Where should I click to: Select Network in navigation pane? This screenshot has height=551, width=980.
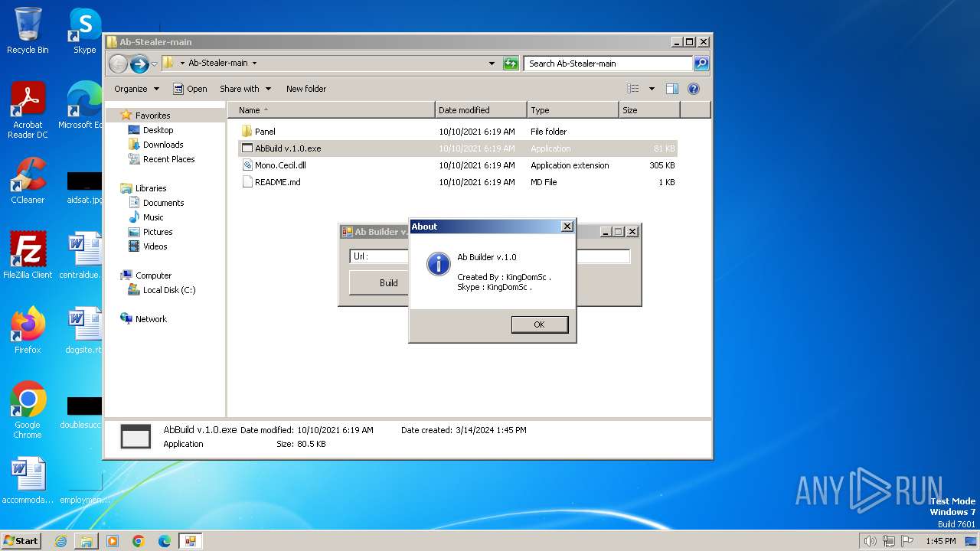pyautogui.click(x=151, y=319)
